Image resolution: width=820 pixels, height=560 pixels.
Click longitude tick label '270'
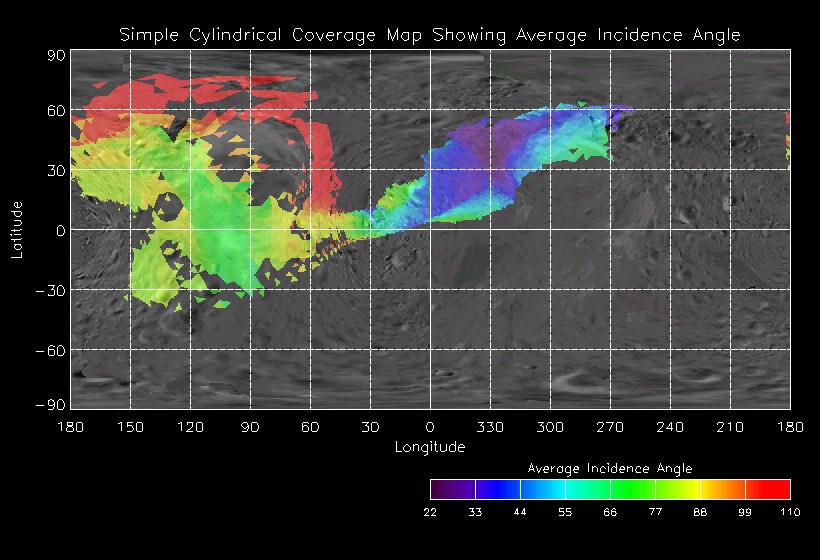pyautogui.click(x=610, y=427)
